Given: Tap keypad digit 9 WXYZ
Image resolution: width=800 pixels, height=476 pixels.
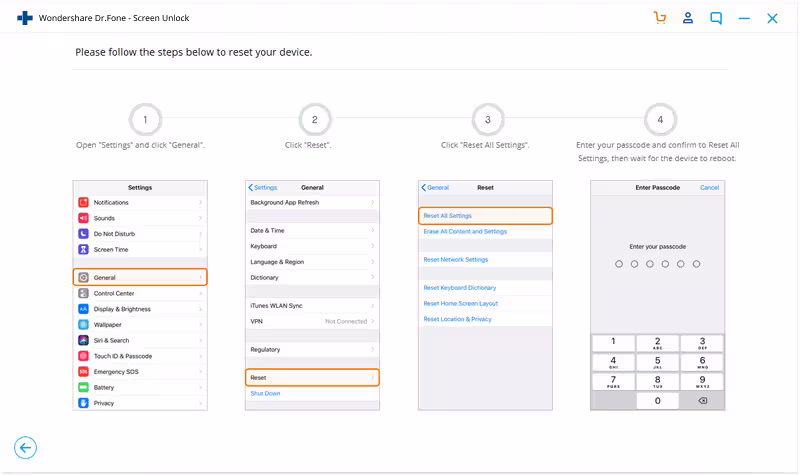Looking at the screenshot, I should pyautogui.click(x=702, y=382).
